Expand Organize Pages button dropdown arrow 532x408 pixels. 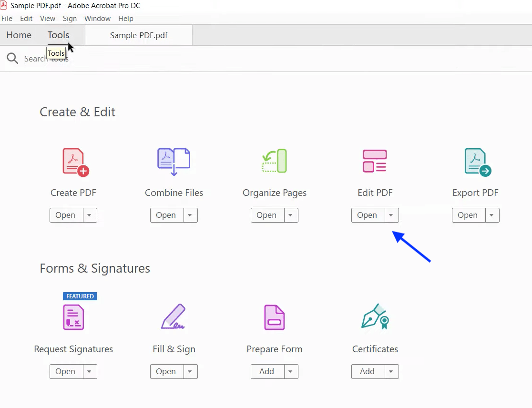pyautogui.click(x=291, y=215)
